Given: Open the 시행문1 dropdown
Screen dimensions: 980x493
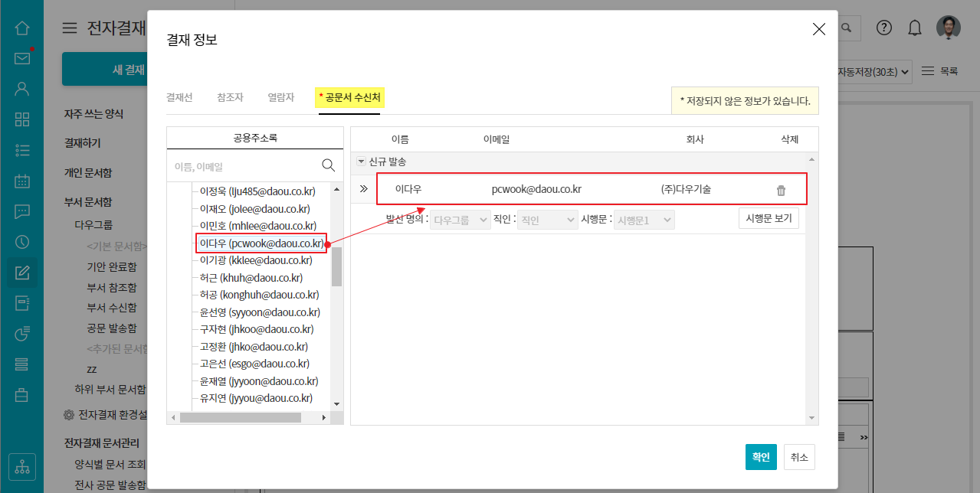Looking at the screenshot, I should (x=644, y=220).
